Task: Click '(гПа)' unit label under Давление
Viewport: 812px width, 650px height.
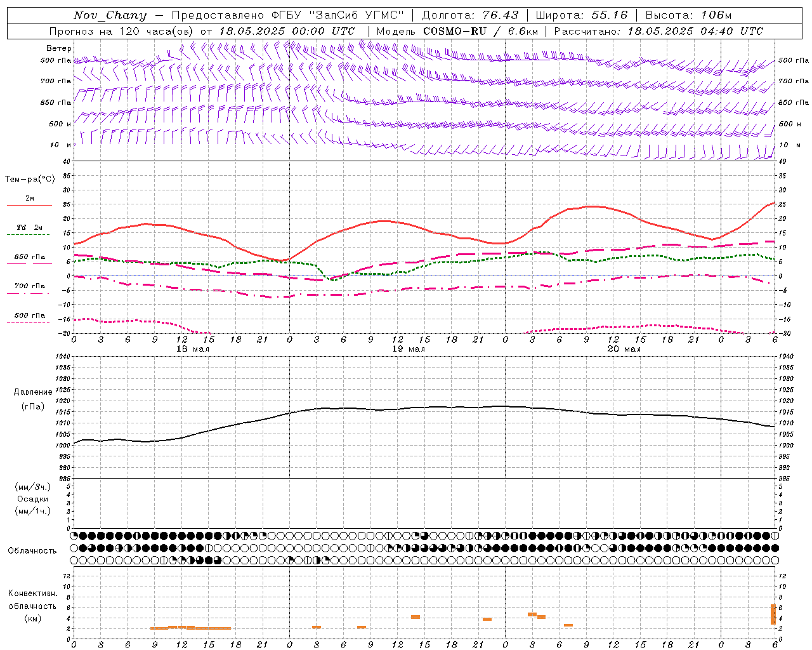Action: [x=33, y=406]
